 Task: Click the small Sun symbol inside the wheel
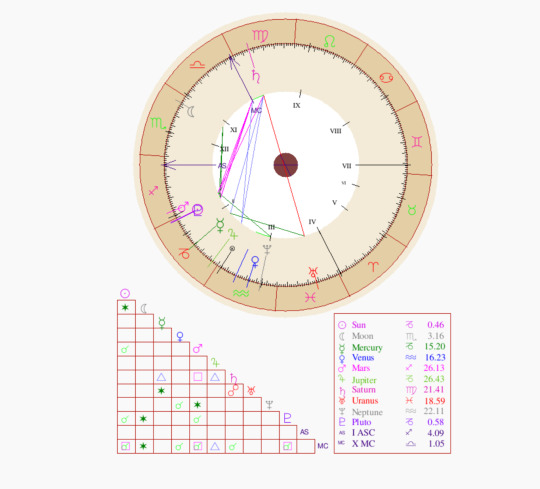pos(232,248)
